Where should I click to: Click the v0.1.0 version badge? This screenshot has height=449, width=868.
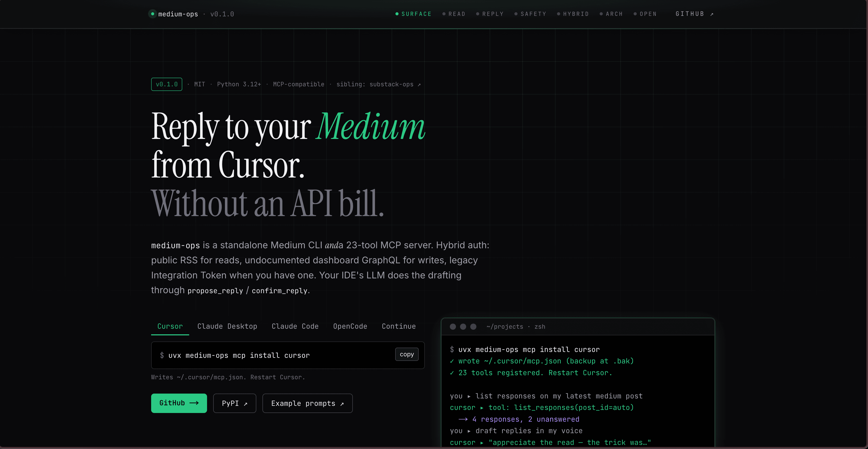coord(166,84)
